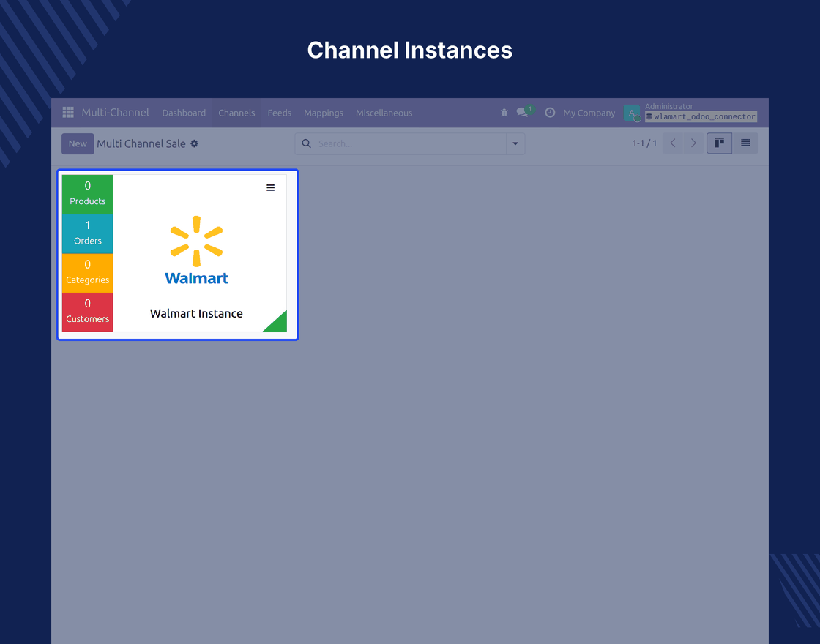The width and height of the screenshot is (820, 644).
Task: Go to the next page arrow
Action: pyautogui.click(x=693, y=143)
